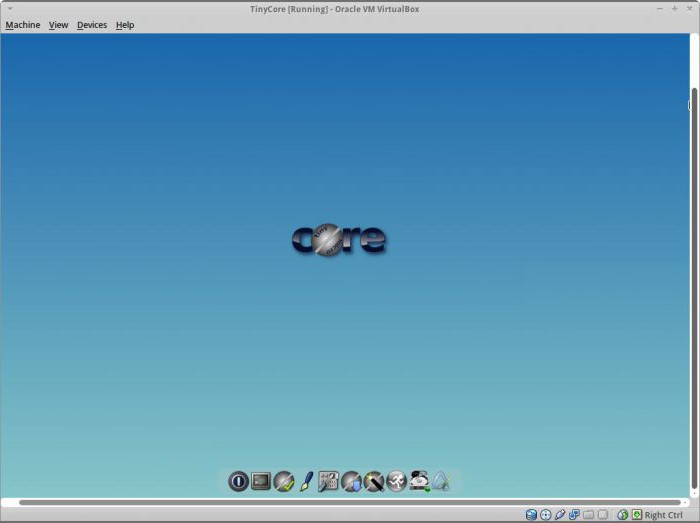Open the Control Panel dock icon
Screen dimensions: 700x523
click(328, 481)
